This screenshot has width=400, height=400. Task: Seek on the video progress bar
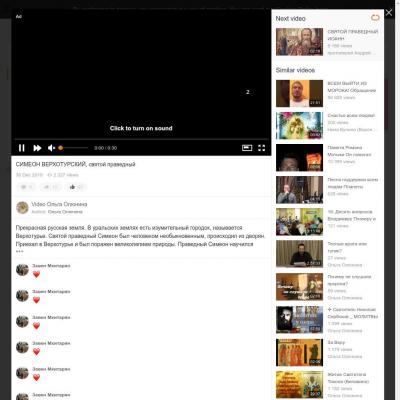pos(141,139)
